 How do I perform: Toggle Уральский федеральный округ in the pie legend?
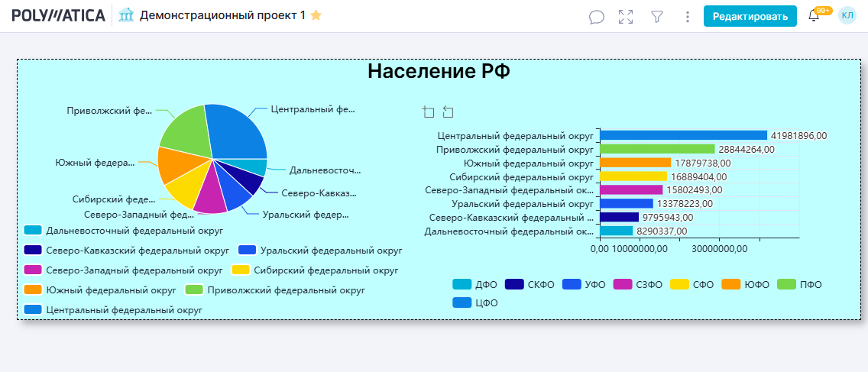click(320, 250)
